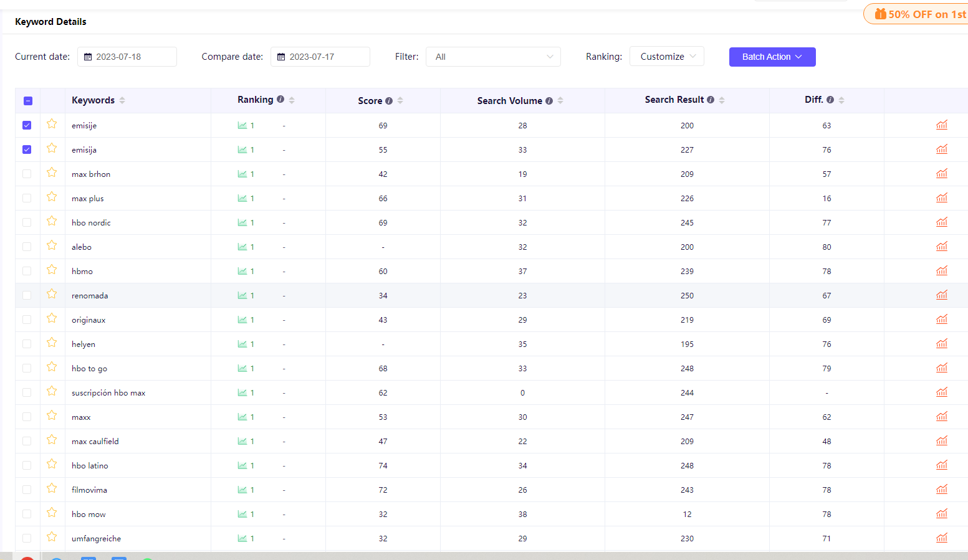
Task: Select the hbmo row checkbox
Action: tap(27, 271)
